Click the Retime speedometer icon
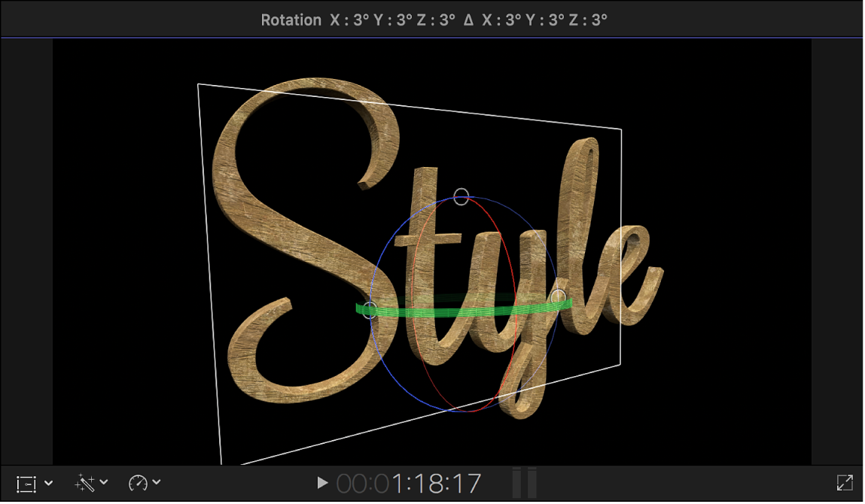 139,484
